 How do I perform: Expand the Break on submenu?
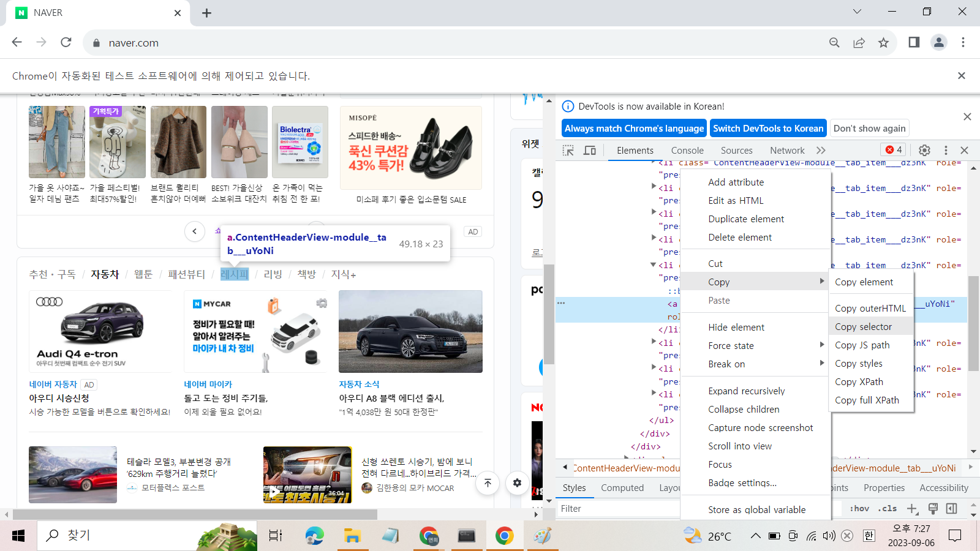(755, 364)
